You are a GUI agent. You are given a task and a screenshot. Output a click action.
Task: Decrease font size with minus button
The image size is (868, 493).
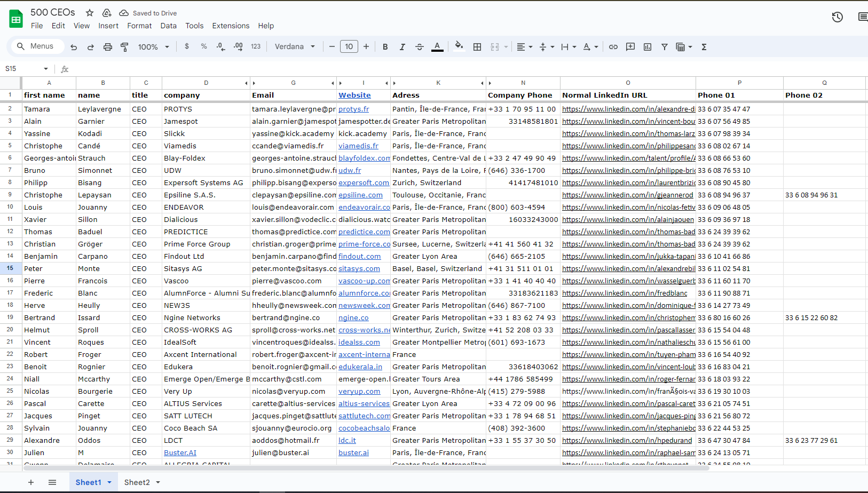coord(332,46)
